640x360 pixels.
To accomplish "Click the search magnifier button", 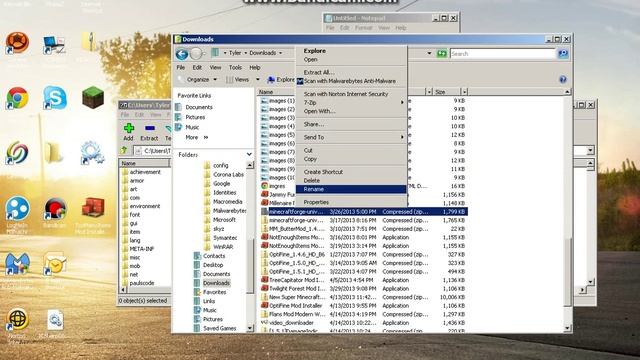I will coord(563,53).
